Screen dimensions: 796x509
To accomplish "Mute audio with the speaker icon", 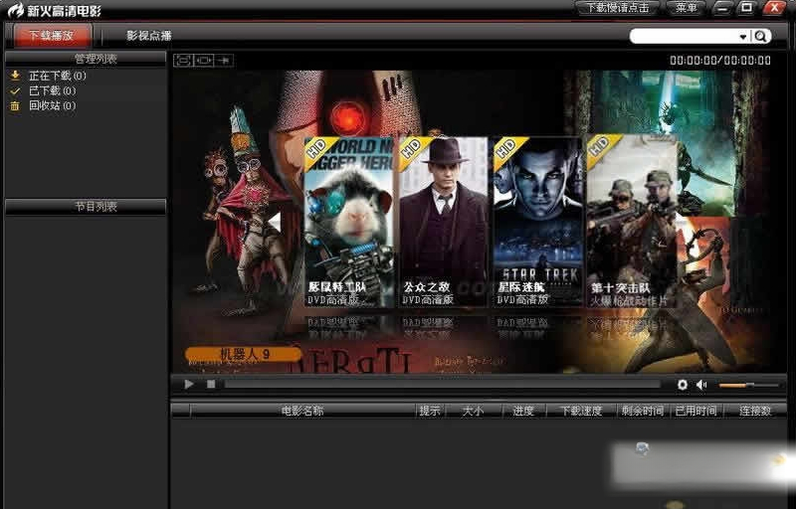I will coord(702,385).
